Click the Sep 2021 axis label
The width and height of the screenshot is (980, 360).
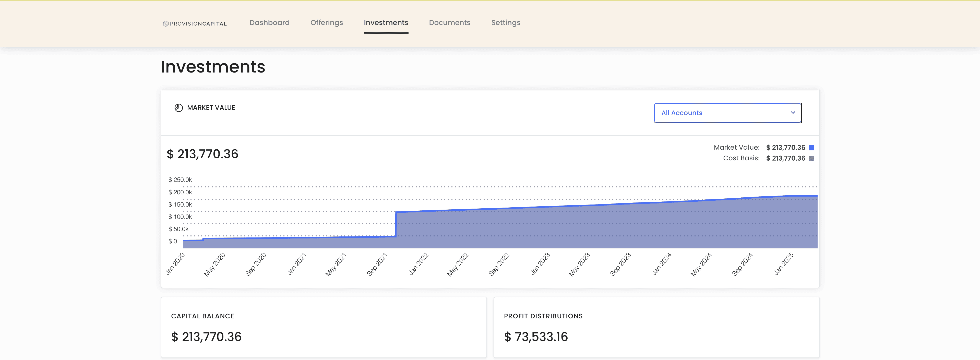[x=377, y=264]
